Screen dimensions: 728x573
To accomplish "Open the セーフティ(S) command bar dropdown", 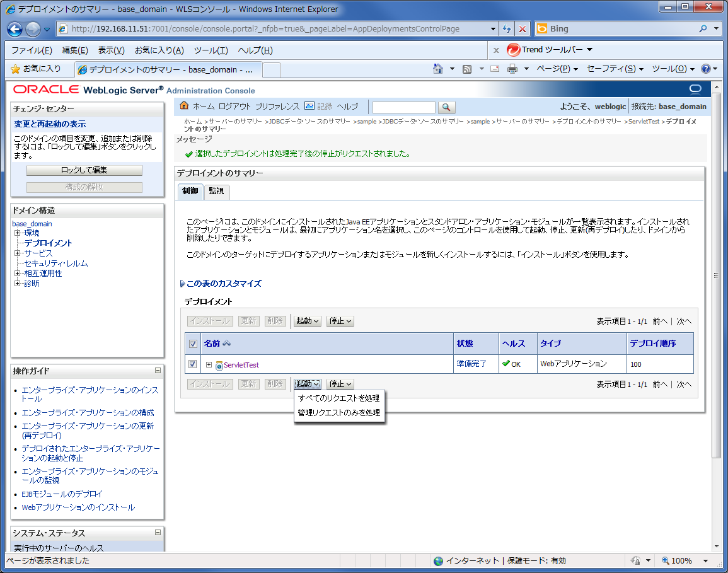I will coord(615,69).
